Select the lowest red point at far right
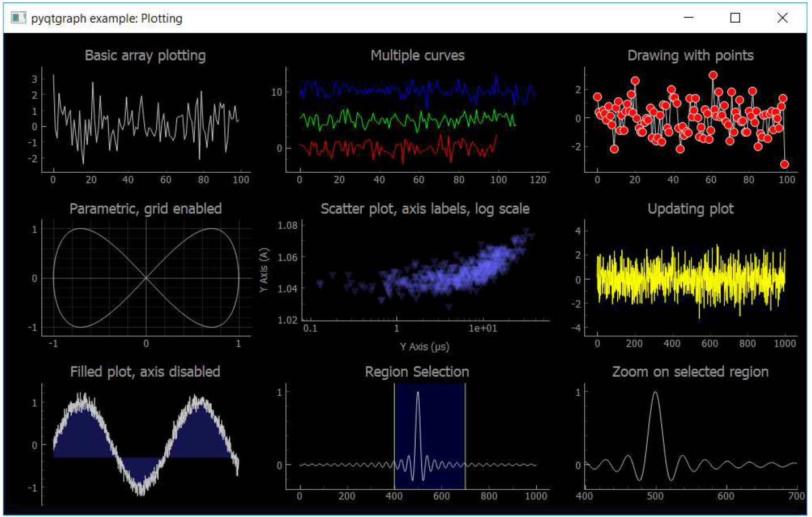The height and width of the screenshot is (517, 812). 784,164
